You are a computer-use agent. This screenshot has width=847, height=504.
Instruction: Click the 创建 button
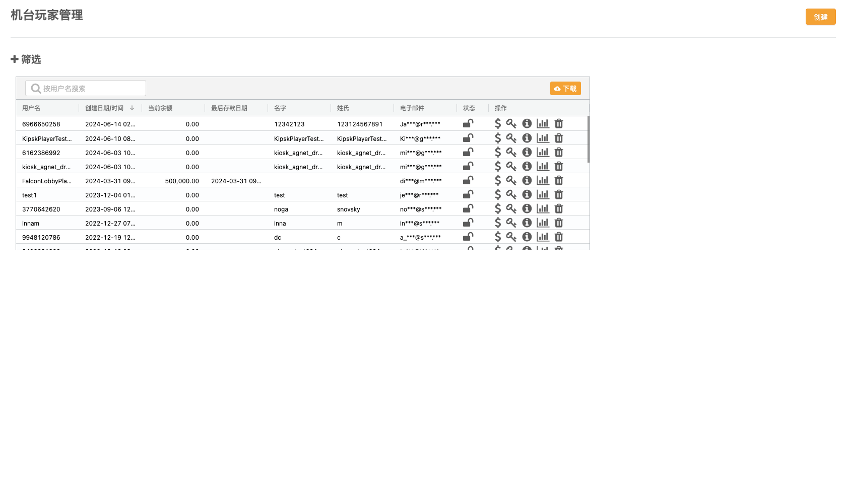click(x=820, y=17)
